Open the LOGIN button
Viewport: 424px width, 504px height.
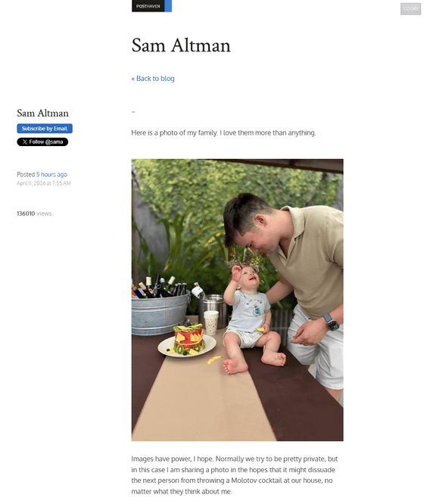tap(410, 8)
